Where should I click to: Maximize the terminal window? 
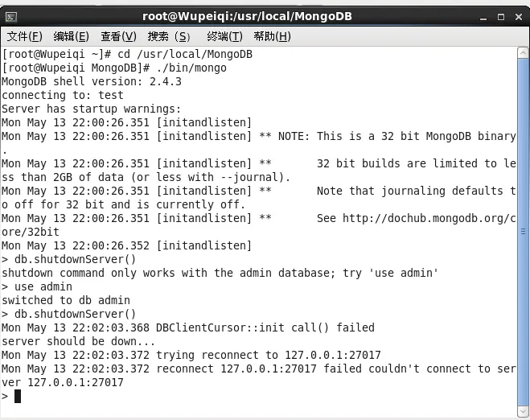click(x=501, y=17)
